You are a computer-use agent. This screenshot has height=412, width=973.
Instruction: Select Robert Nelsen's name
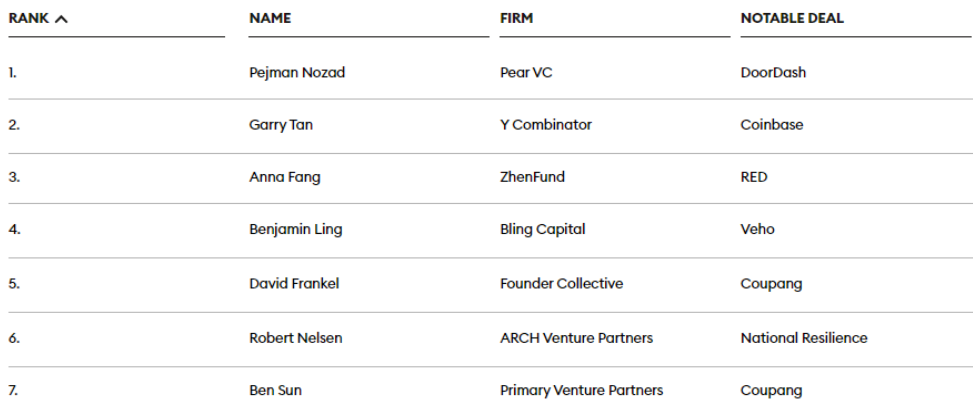pos(296,338)
